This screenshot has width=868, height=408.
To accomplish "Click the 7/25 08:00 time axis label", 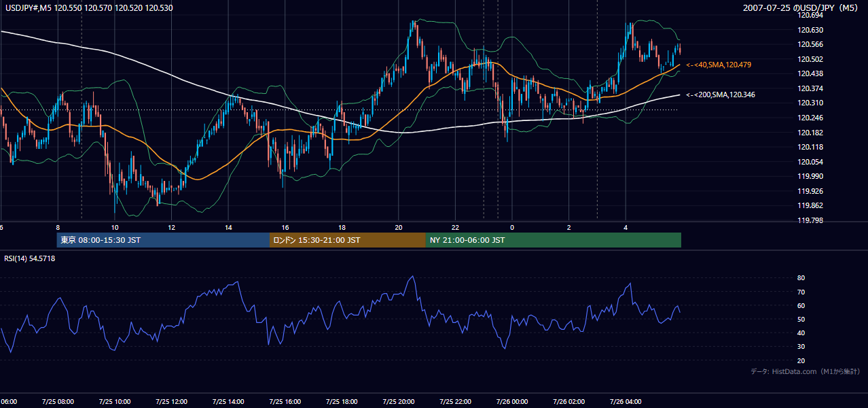I will click(58, 401).
